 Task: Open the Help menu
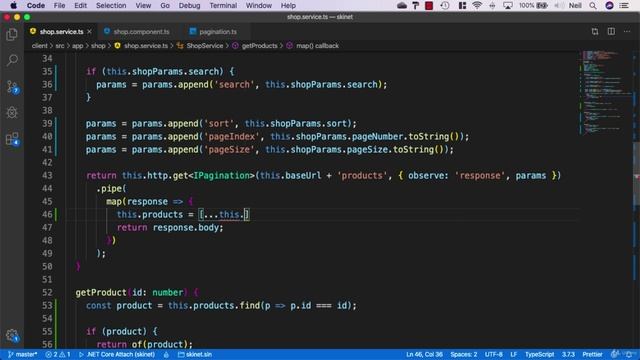288,5
